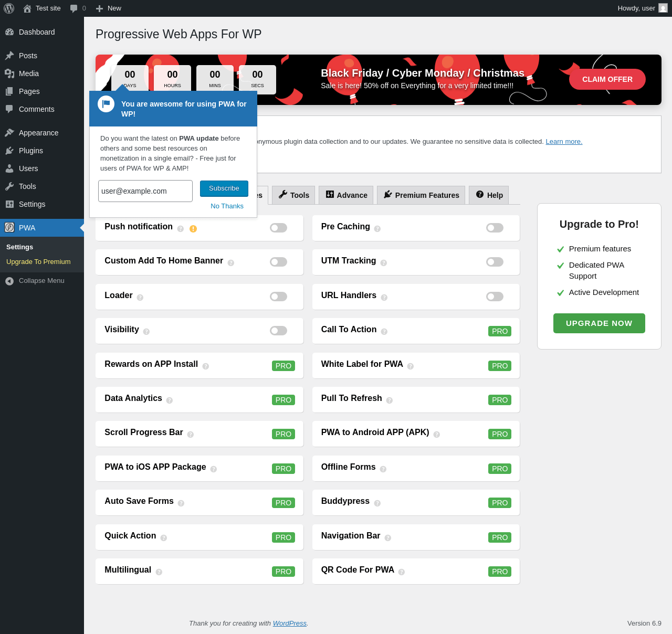Open the Test site home icon
Image resolution: width=672 pixels, height=634 pixels.
(27, 8)
